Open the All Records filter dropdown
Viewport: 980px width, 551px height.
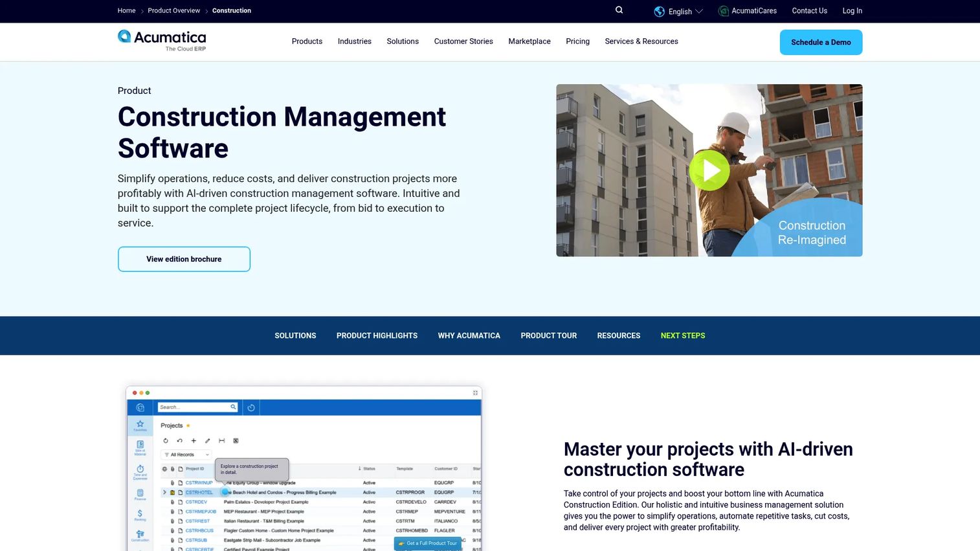[x=186, y=455]
